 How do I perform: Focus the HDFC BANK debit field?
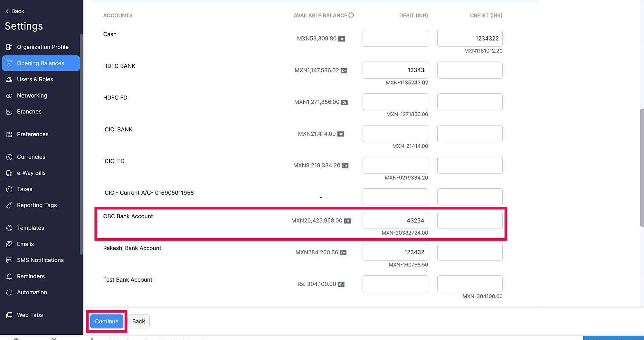395,70
